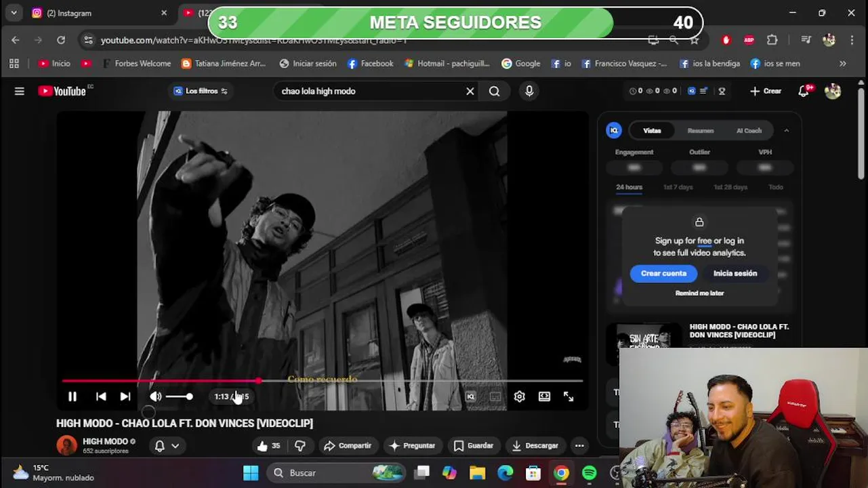Toggle subtitles button in player
This screenshot has height=488, width=868.
(x=495, y=396)
